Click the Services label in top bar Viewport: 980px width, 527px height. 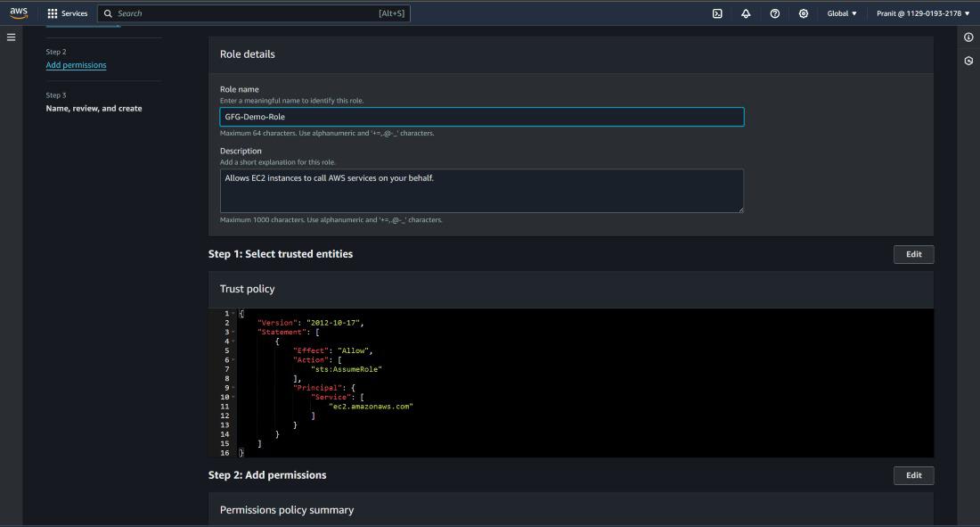coord(74,13)
